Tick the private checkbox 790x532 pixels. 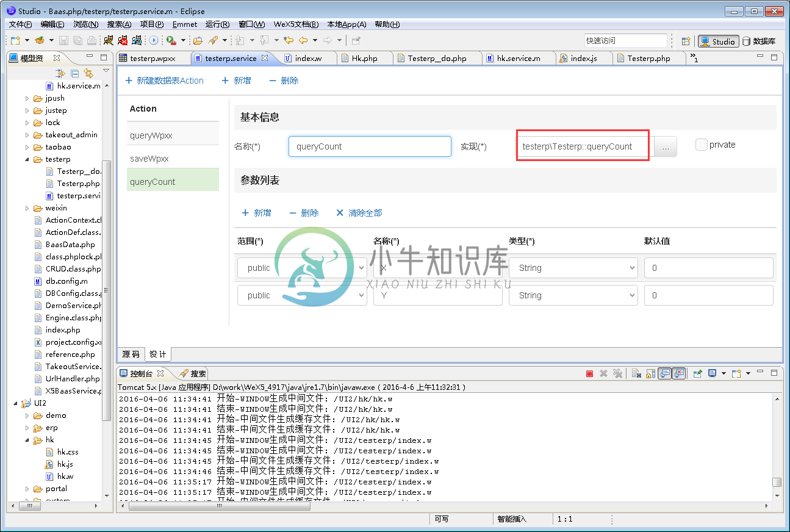coord(701,145)
